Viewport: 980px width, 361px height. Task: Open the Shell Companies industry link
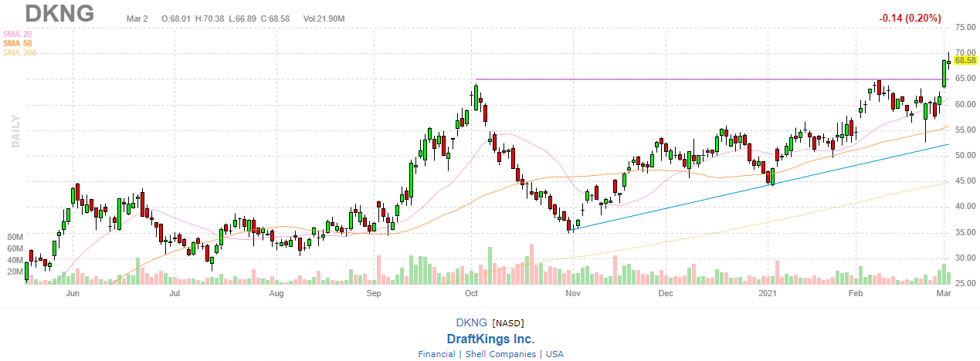pyautogui.click(x=499, y=354)
